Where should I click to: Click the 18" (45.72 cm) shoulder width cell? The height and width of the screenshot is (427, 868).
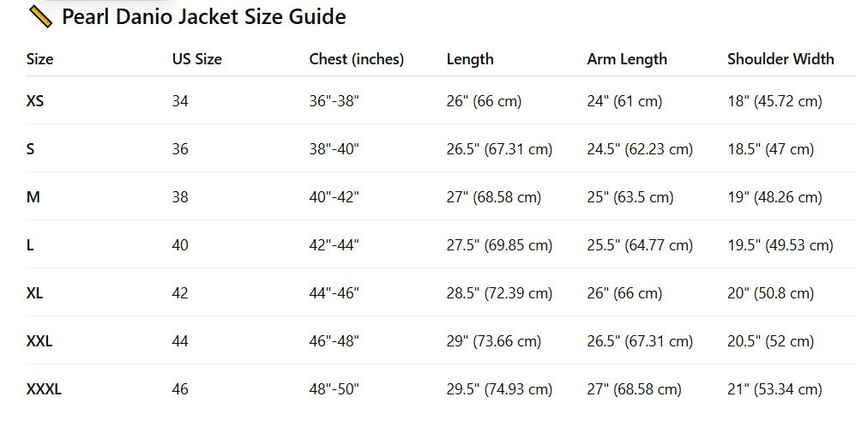(x=775, y=101)
